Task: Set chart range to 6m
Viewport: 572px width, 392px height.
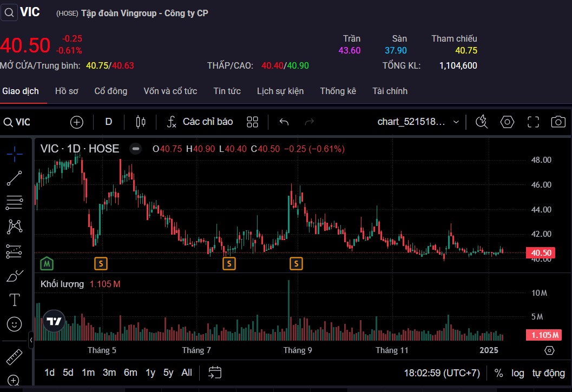Action: (130, 373)
